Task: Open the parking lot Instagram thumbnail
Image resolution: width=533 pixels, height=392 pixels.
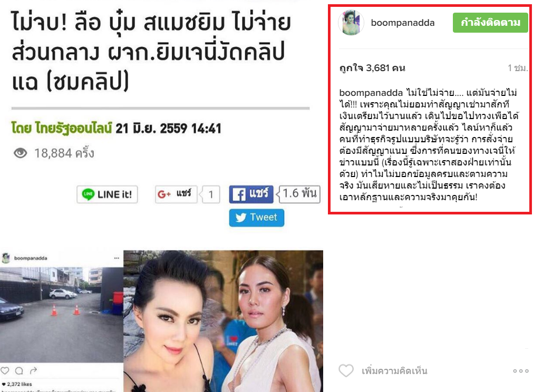Action: 62,315
